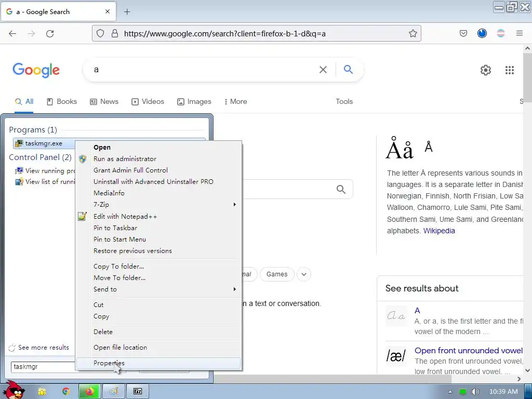Click the yellow folder taskbar icon
532x399 pixels.
[42, 392]
